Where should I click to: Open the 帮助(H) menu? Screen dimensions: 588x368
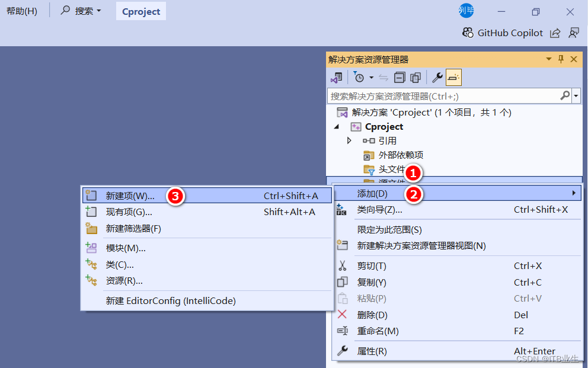click(x=22, y=11)
